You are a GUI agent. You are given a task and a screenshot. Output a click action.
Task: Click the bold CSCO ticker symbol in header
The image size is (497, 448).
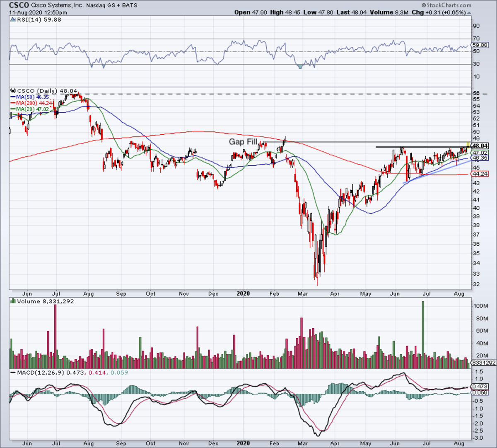point(19,5)
